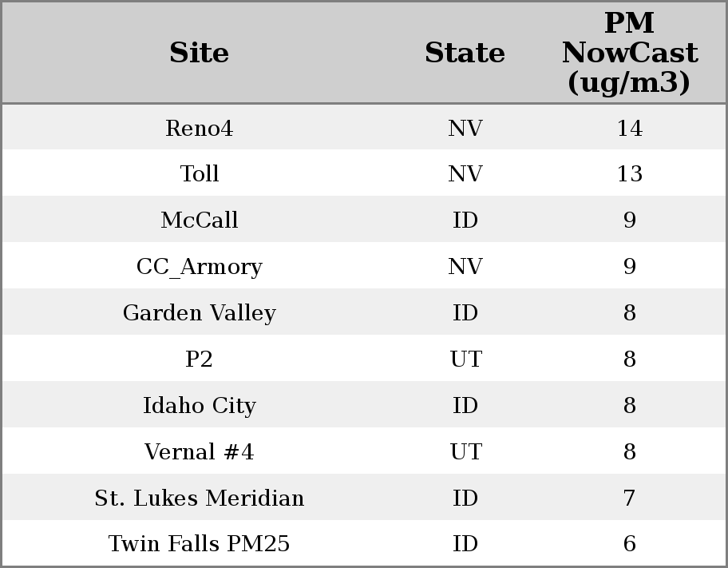This screenshot has height=568, width=728.
Task: Click the State column header
Action: tap(465, 53)
